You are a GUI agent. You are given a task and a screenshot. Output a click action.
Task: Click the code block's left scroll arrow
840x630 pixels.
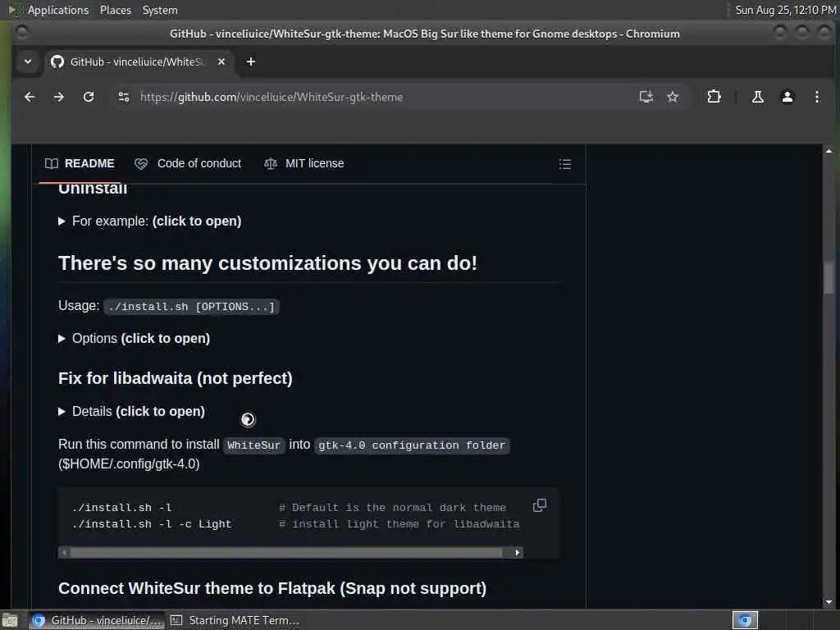(64, 552)
